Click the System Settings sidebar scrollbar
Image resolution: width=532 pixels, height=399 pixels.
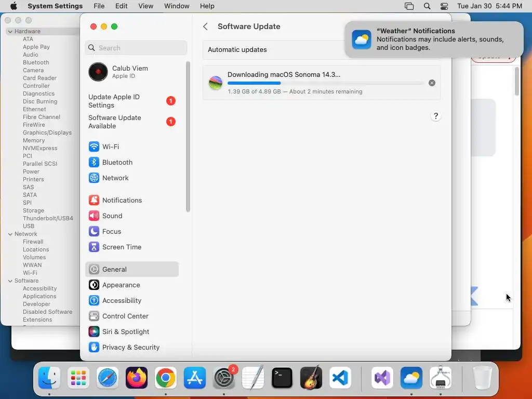click(188, 137)
